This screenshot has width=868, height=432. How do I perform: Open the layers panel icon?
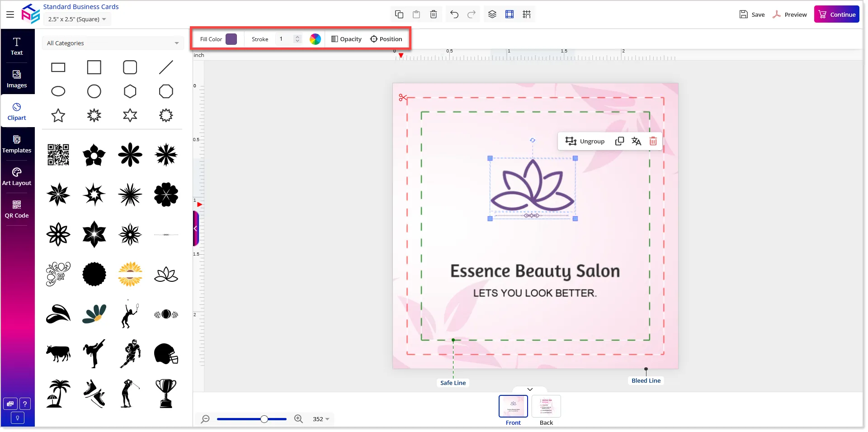click(492, 14)
